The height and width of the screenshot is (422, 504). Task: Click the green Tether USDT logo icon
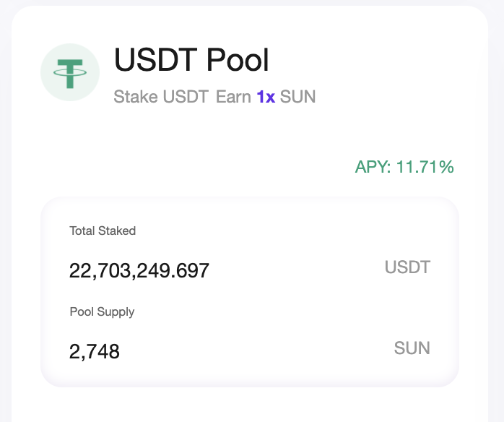click(70, 72)
